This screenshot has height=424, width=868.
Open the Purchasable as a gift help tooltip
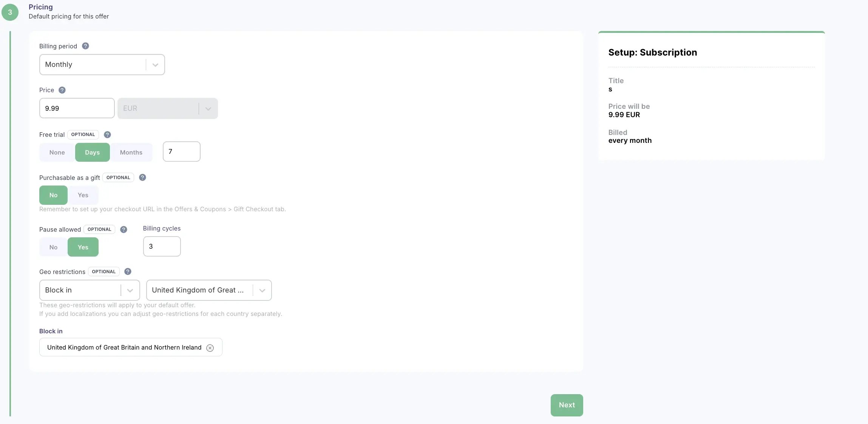click(x=142, y=177)
